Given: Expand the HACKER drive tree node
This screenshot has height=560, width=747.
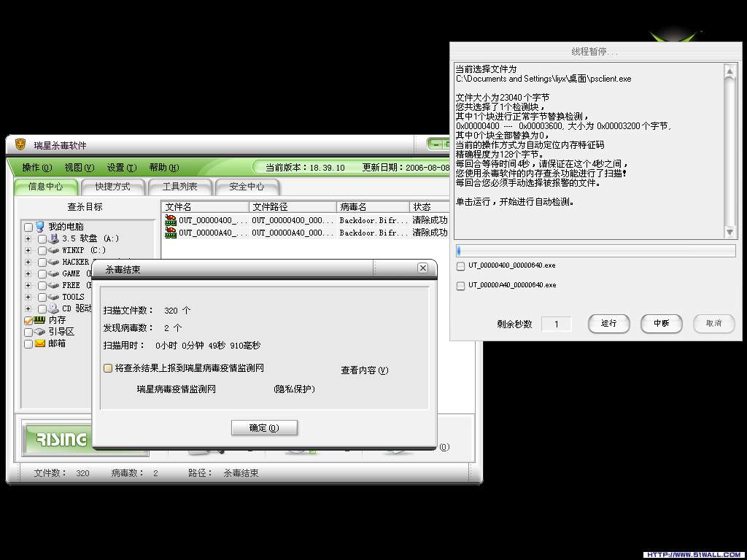Looking at the screenshot, I should click(x=28, y=262).
